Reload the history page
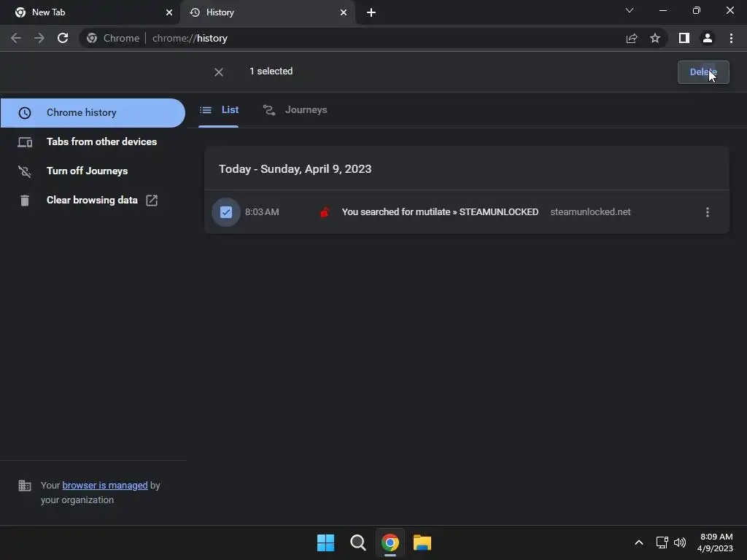Screen dimensions: 747x560 point(63,38)
